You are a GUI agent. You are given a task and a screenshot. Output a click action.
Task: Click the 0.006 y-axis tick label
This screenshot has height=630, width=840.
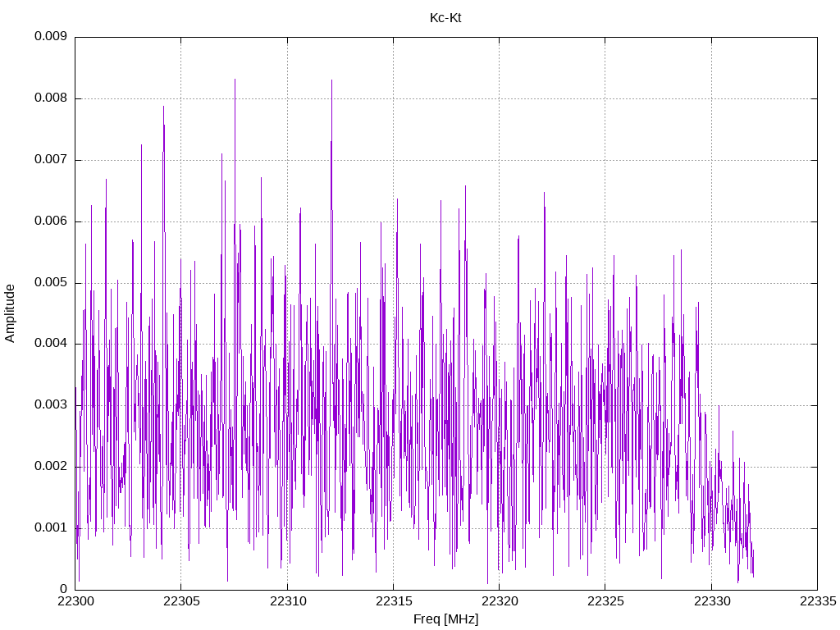[51, 221]
